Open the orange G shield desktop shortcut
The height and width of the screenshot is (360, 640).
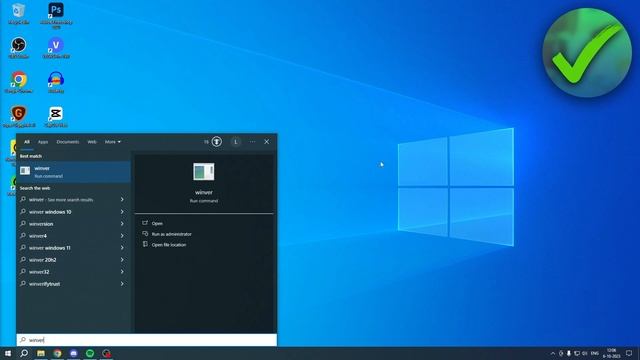click(18, 117)
